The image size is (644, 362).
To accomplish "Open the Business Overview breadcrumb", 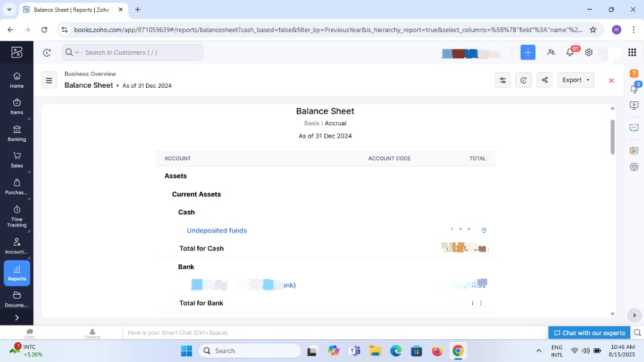I will pos(90,74).
